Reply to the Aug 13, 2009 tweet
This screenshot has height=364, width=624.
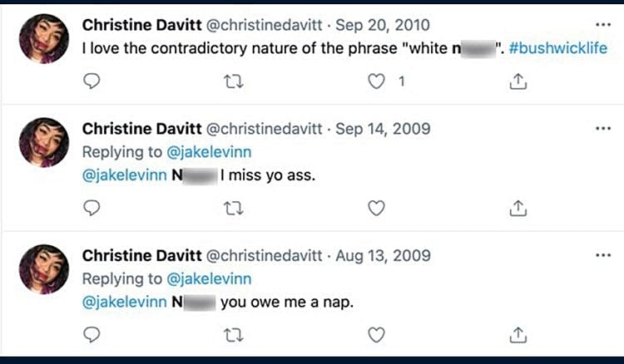[93, 334]
